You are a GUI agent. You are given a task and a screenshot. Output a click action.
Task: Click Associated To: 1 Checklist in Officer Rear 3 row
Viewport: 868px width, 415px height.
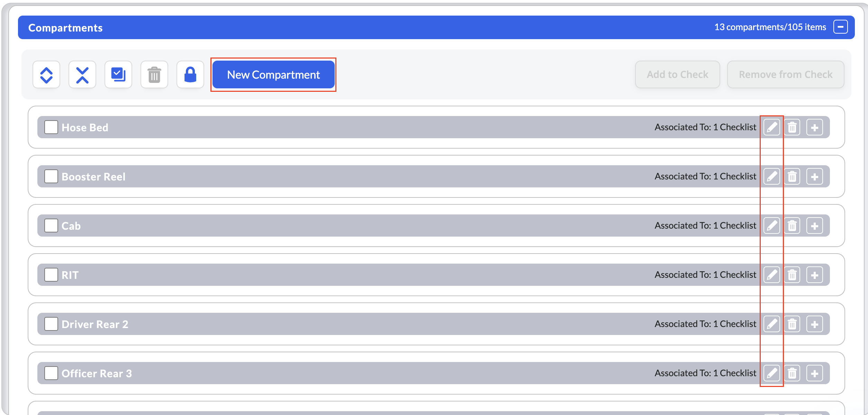[705, 373]
